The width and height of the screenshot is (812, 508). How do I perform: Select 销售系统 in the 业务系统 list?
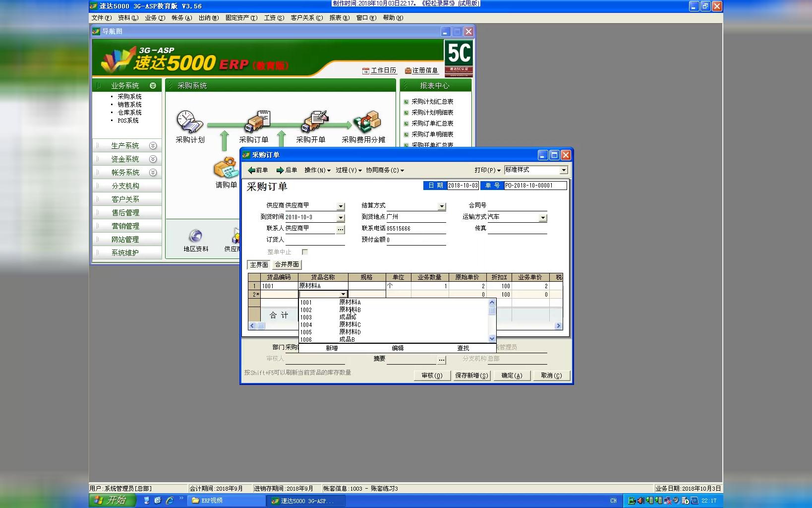(x=129, y=105)
